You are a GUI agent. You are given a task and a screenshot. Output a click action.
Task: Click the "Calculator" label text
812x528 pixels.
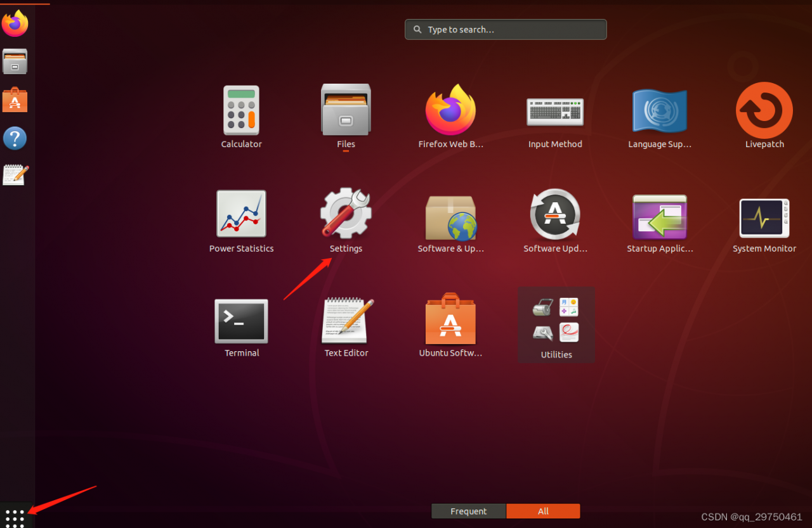(241, 145)
